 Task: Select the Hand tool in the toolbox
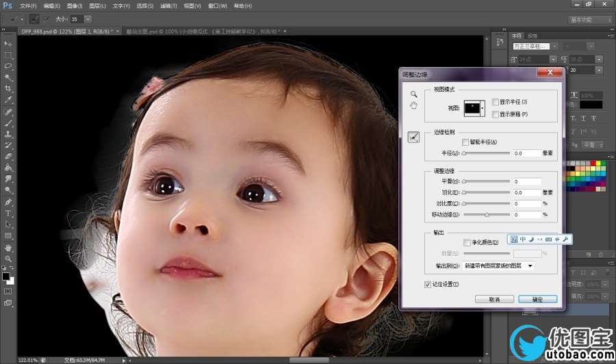(8, 248)
